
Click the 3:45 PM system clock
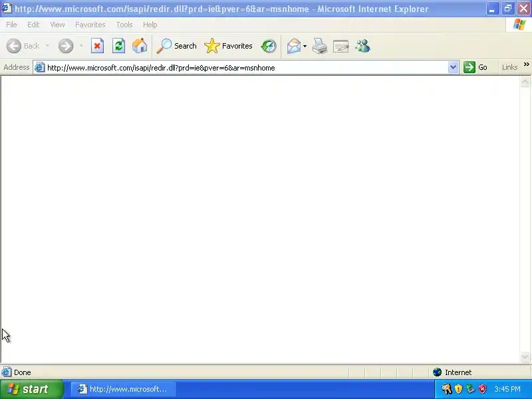[x=507, y=389]
